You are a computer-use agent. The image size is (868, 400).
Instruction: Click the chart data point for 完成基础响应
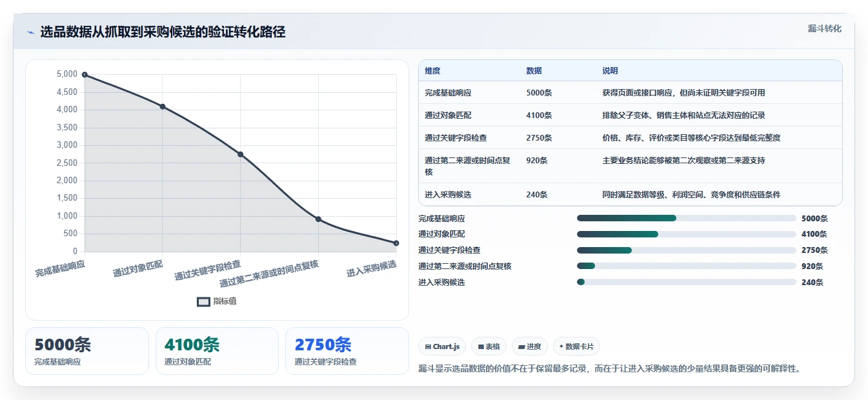[85, 75]
